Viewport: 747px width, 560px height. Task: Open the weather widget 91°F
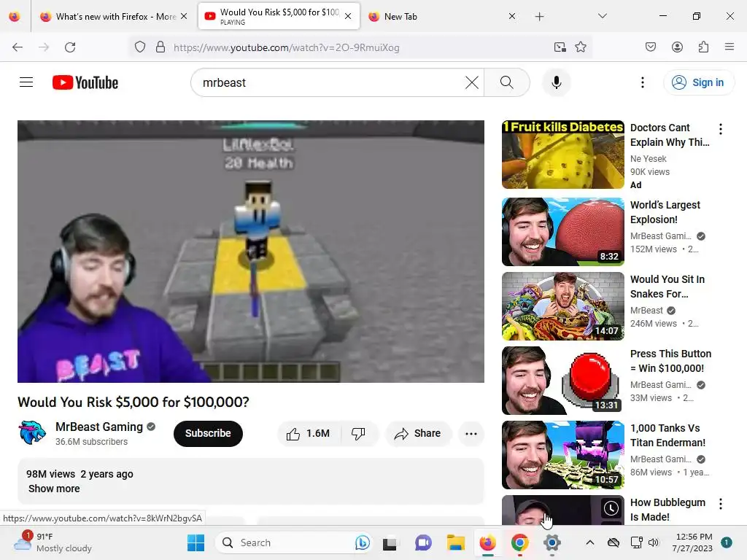click(53, 542)
